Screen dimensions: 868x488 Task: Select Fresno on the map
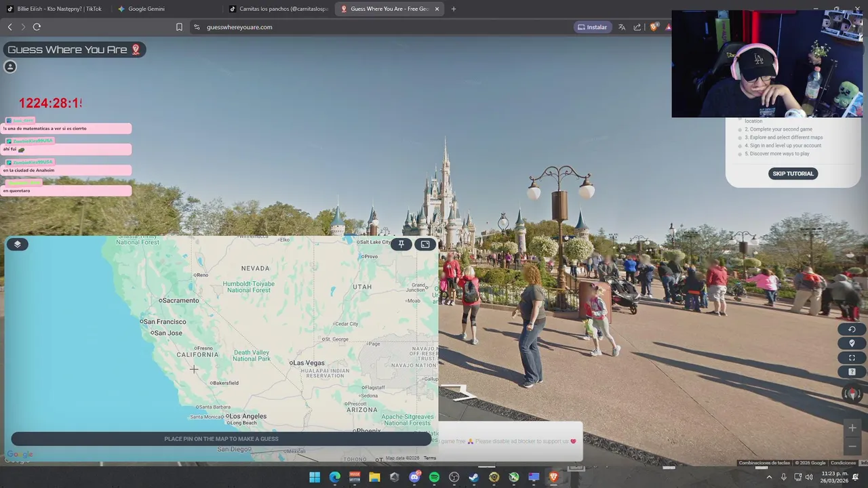coord(204,348)
